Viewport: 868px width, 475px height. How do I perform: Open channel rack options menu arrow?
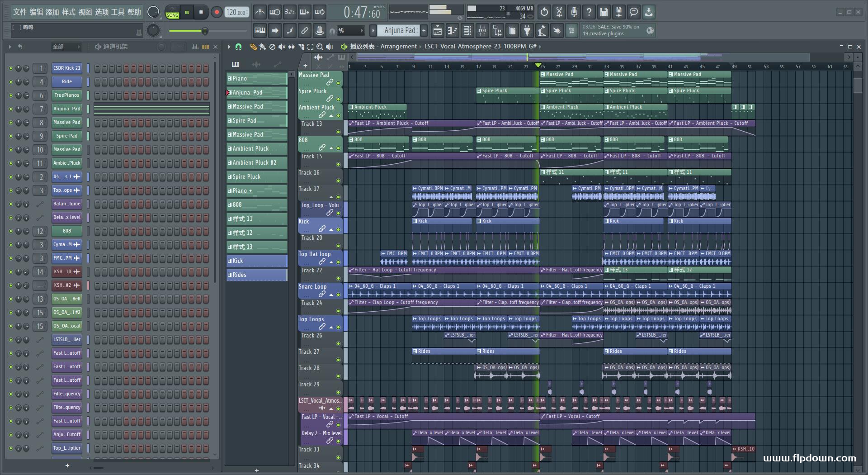pos(10,47)
